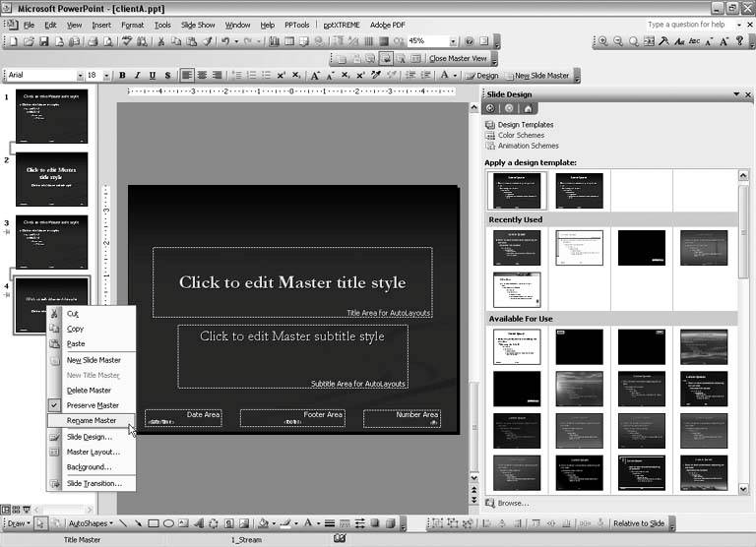Select Delete Master in the context menu
Viewport: 756px width, 547px height.
pyautogui.click(x=89, y=391)
